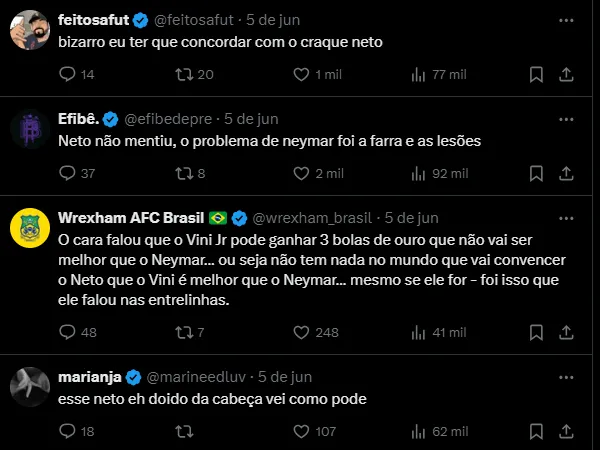Retweet feitosafut's post with 20 reposts
This screenshot has width=600, height=450.
pos(183,74)
